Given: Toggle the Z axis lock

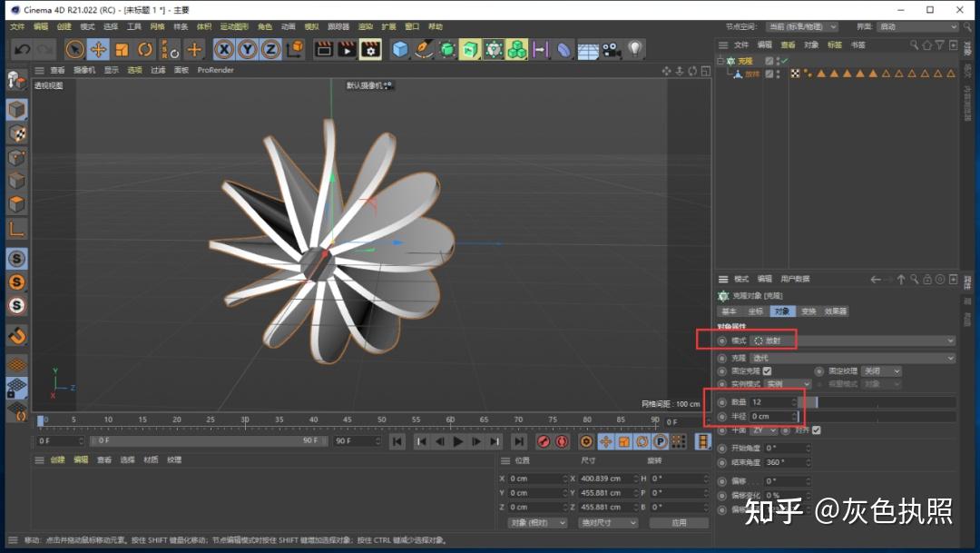Looking at the screenshot, I should [270, 49].
